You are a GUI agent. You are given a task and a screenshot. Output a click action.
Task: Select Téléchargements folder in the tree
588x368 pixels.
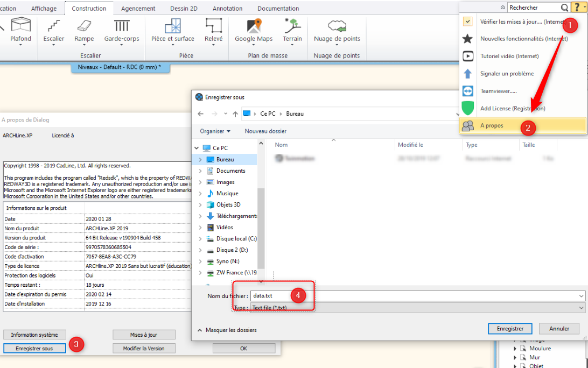[236, 216]
